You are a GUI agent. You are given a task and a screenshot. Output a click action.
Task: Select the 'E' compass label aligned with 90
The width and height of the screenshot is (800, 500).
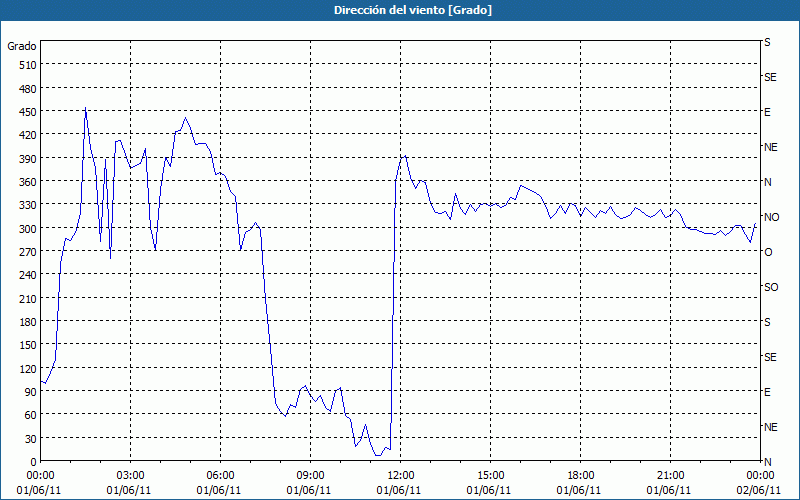click(767, 392)
